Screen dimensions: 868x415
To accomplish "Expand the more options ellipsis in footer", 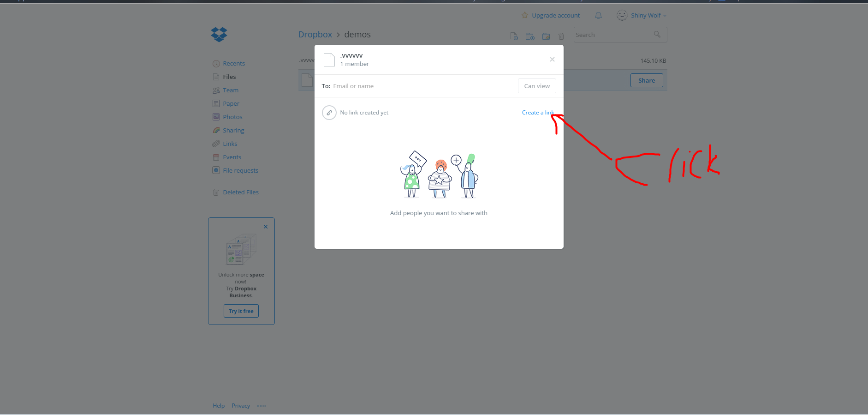I will pyautogui.click(x=262, y=406).
